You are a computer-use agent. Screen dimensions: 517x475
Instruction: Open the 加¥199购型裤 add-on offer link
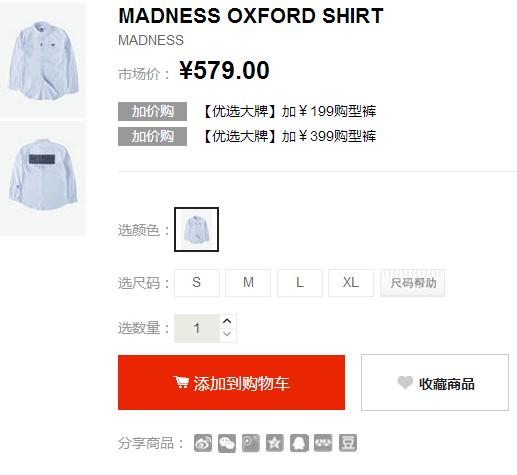click(289, 111)
